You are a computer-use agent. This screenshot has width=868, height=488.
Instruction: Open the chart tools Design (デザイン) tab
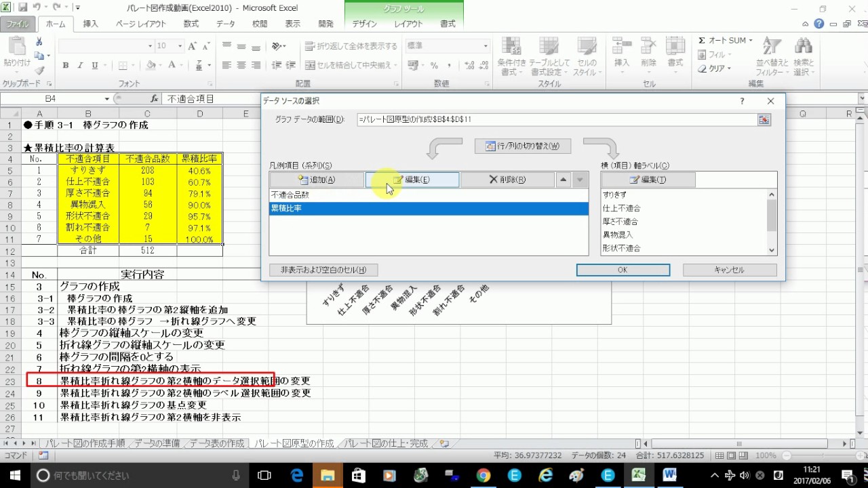(364, 24)
